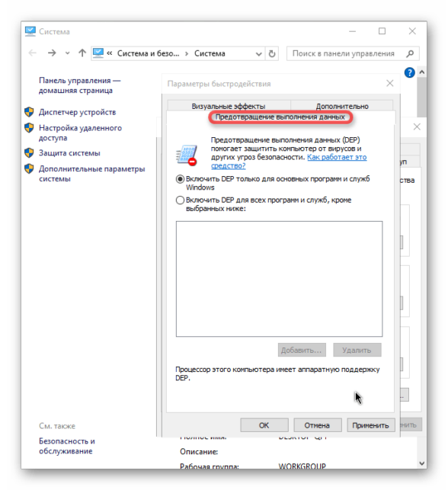Open Панель управления — домашняя страница
This screenshot has width=448, height=490.
80,85
